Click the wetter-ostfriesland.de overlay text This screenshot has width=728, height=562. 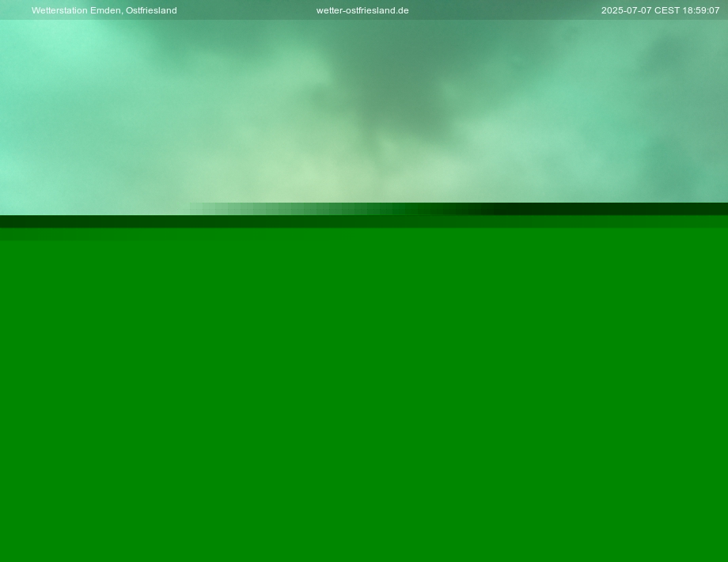click(x=362, y=10)
